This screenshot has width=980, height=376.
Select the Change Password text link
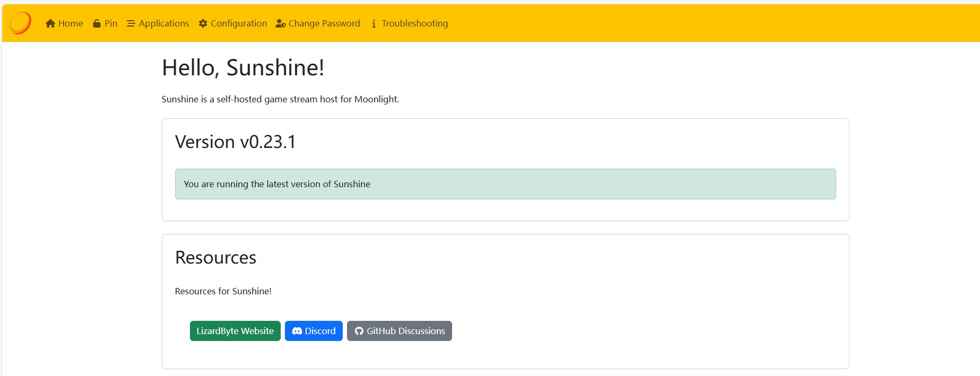[x=324, y=23]
